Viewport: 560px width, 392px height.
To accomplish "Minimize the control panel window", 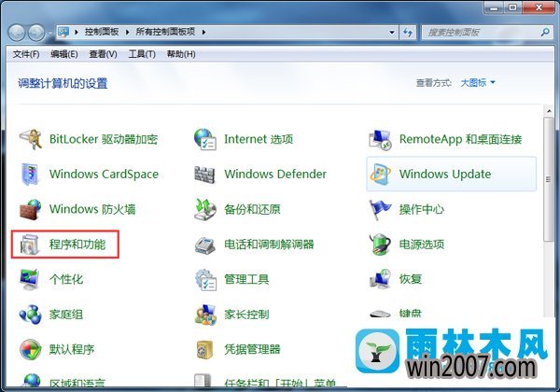I will pyautogui.click(x=495, y=7).
